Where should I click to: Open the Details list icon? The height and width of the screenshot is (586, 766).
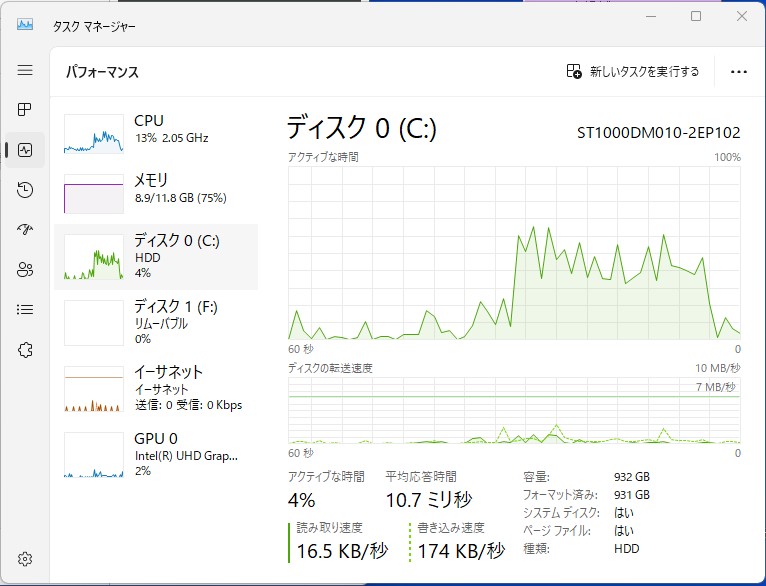[25, 310]
